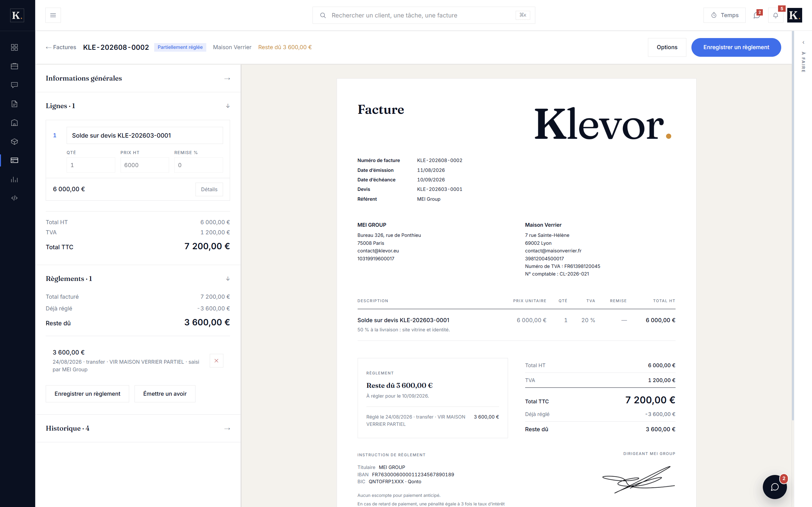Collapse the Règlements section
The image size is (812, 507).
(x=138, y=279)
